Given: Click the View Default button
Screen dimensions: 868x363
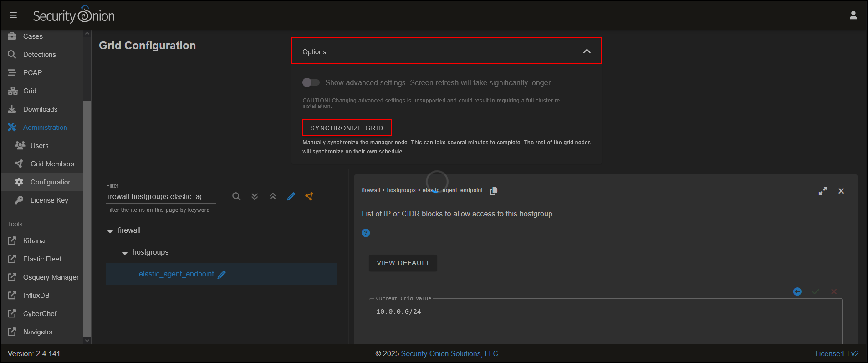Looking at the screenshot, I should pyautogui.click(x=403, y=263).
